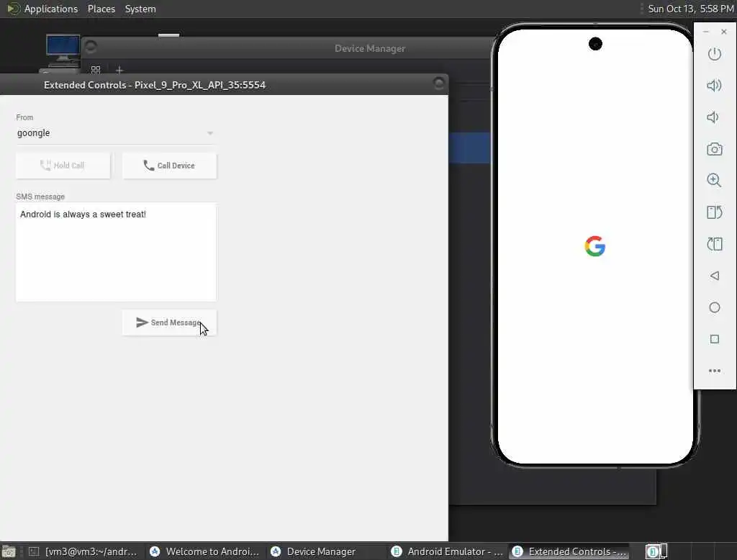This screenshot has height=560, width=737.
Task: Switch to Android Emulator taskbar item
Action: [448, 551]
